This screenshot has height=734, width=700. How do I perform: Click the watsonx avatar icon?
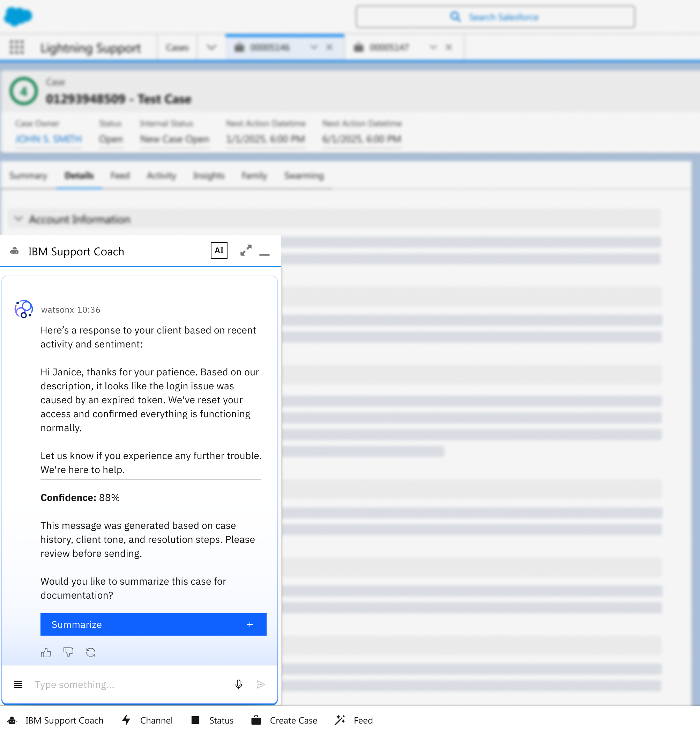coord(23,309)
